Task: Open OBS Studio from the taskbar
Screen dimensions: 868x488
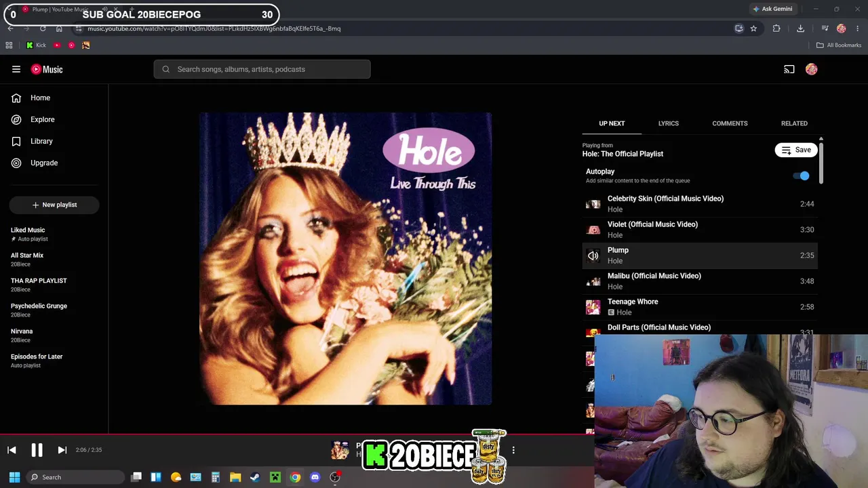Action: click(334, 477)
